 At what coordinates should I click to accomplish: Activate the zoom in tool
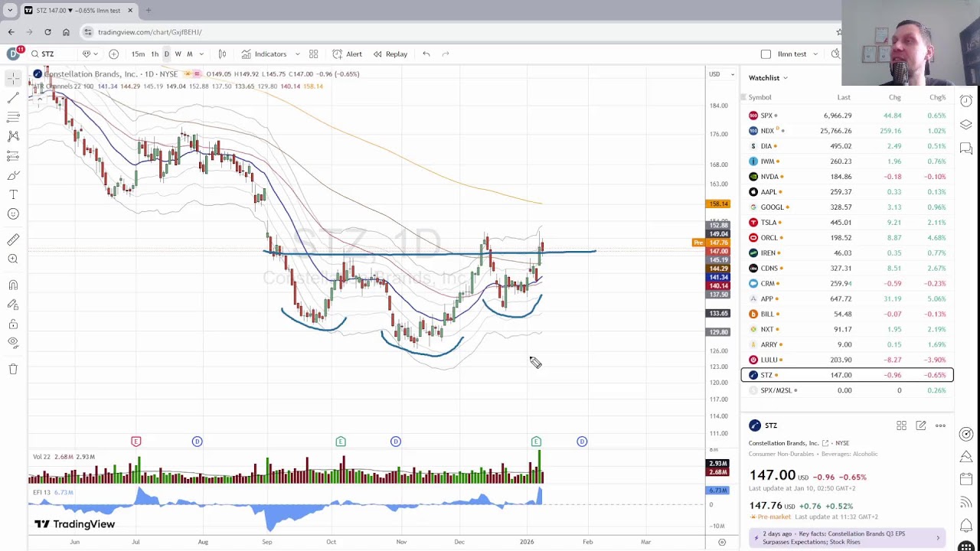pyautogui.click(x=13, y=259)
